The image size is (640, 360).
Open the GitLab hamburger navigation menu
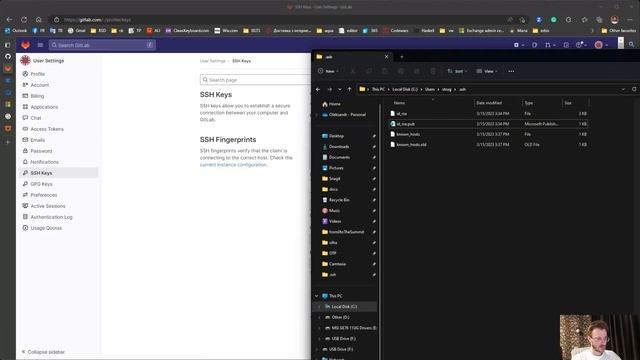pyautogui.click(x=40, y=45)
